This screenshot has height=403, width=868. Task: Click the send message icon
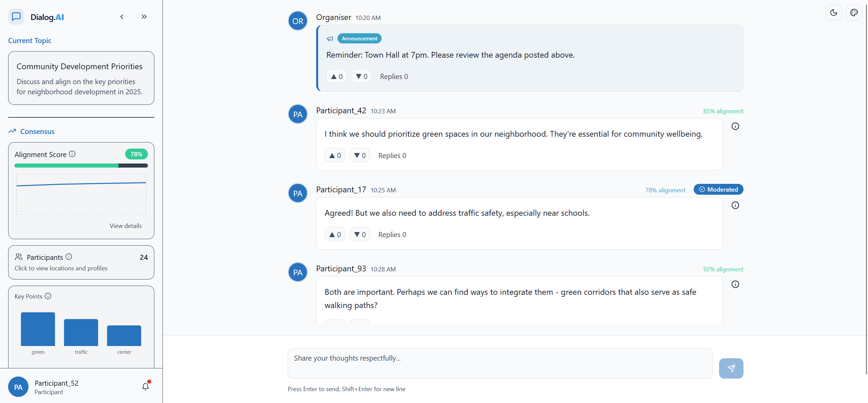pyautogui.click(x=731, y=368)
